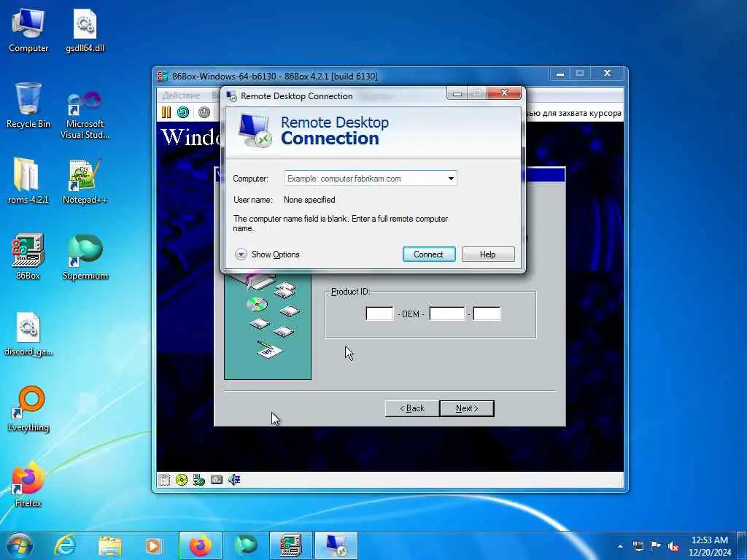Viewport: 747px width, 560px height.
Task: Open the Computer combo box dropdown arrow
Action: [x=451, y=179]
